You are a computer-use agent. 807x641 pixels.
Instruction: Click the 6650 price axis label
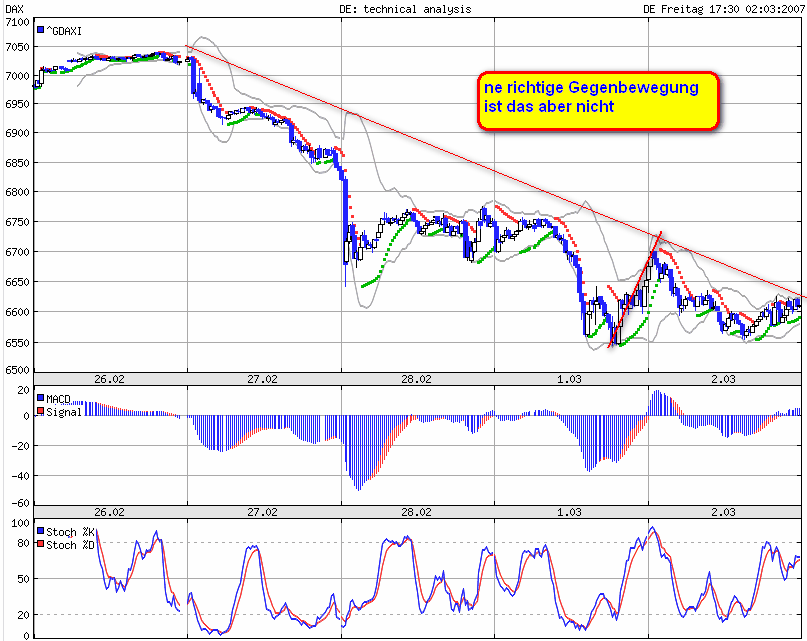point(17,282)
